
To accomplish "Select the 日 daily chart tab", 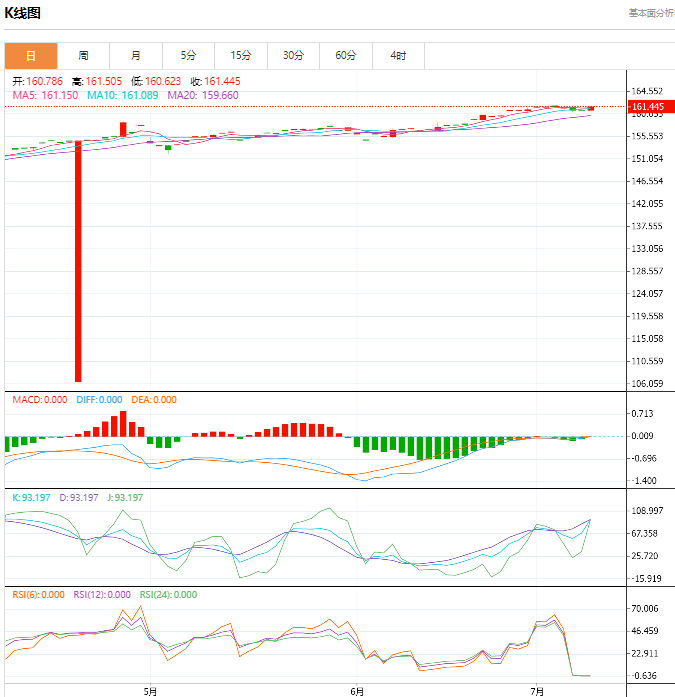I will [31, 56].
